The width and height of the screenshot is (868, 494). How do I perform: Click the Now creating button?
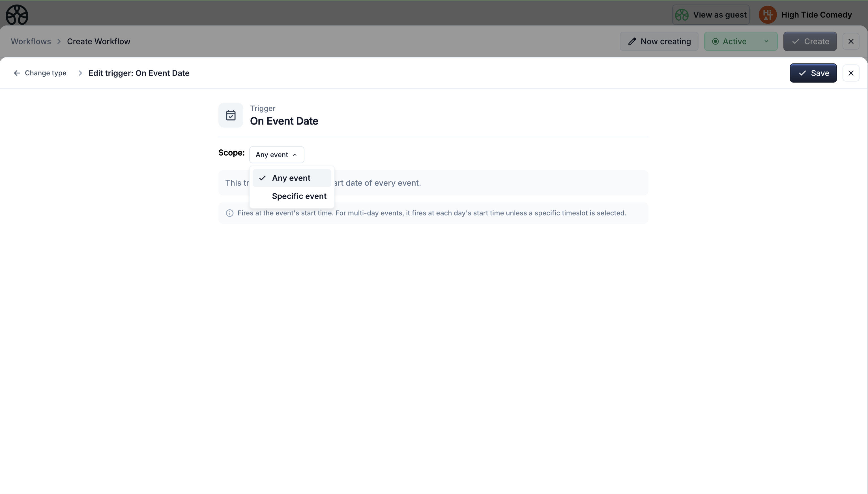click(659, 41)
